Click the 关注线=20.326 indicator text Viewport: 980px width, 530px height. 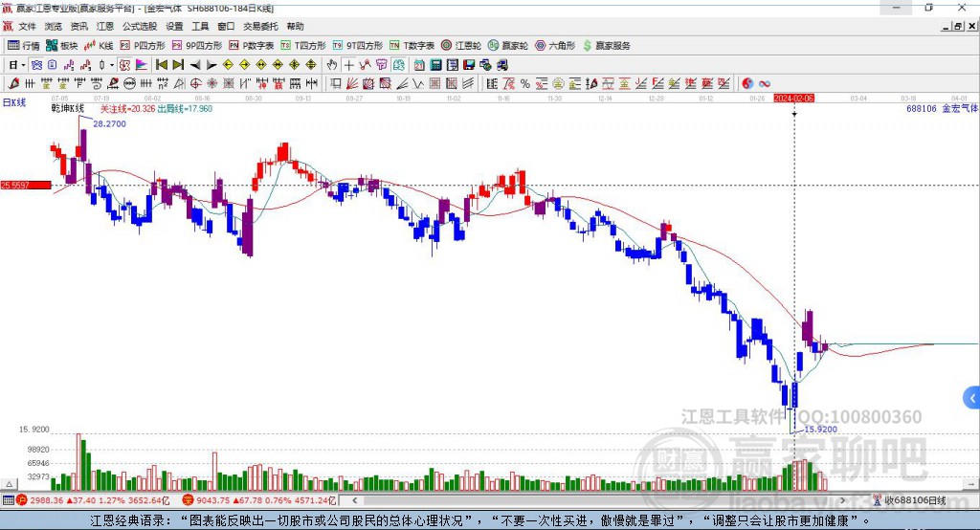pos(127,109)
